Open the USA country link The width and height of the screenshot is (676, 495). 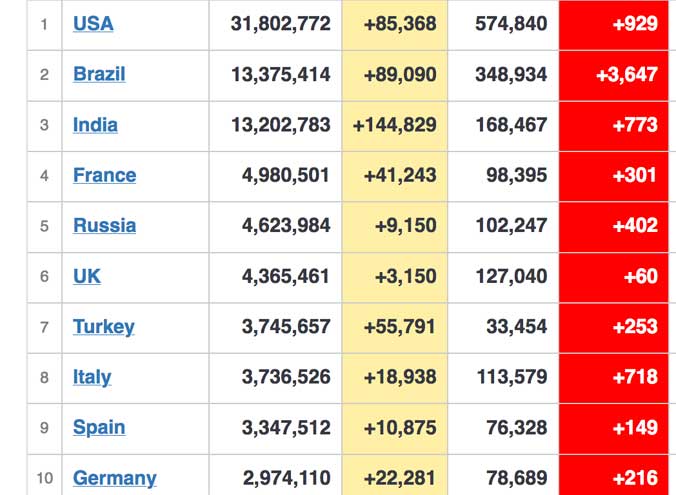(x=93, y=24)
